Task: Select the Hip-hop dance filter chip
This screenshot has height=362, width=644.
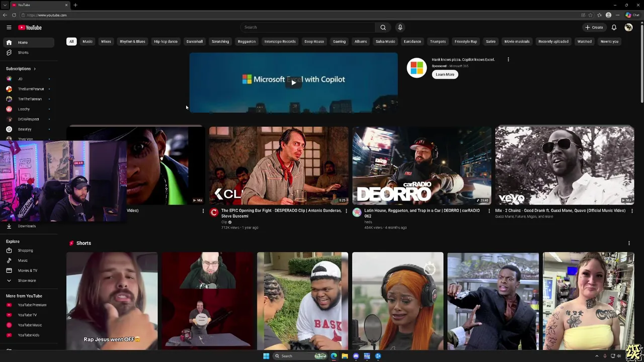Action: [166, 41]
